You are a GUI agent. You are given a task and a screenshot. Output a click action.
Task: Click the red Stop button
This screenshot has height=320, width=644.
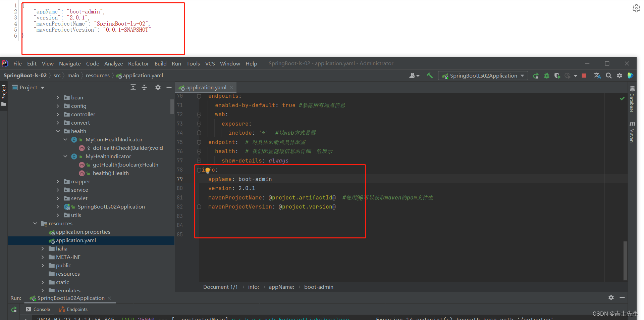click(x=584, y=76)
